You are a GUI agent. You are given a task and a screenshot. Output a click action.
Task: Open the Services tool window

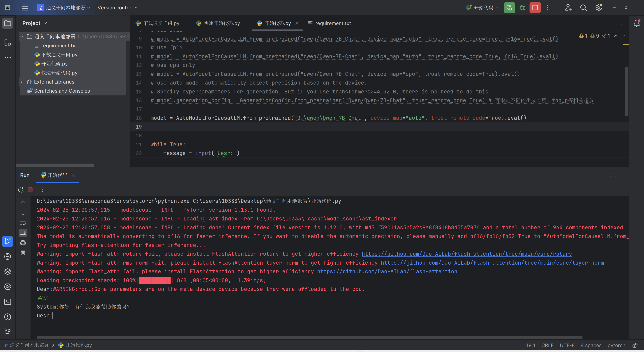click(x=8, y=287)
